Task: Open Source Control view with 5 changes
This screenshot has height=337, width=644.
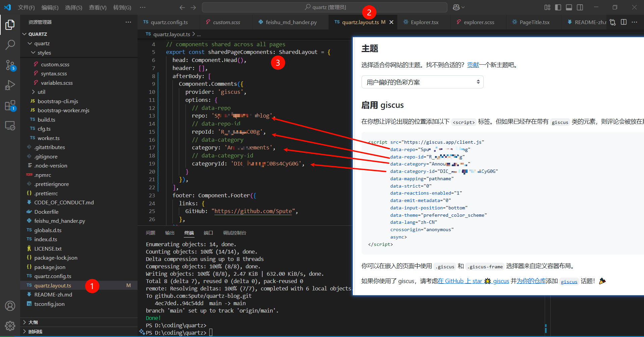Action: coord(10,65)
